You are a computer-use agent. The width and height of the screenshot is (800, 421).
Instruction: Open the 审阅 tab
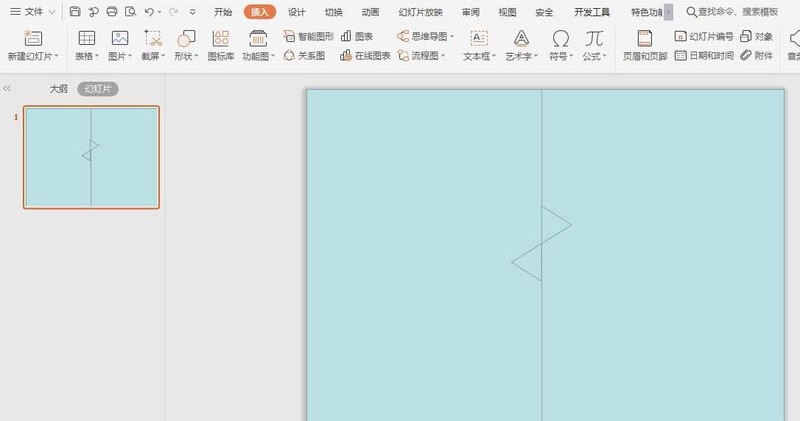click(x=470, y=12)
